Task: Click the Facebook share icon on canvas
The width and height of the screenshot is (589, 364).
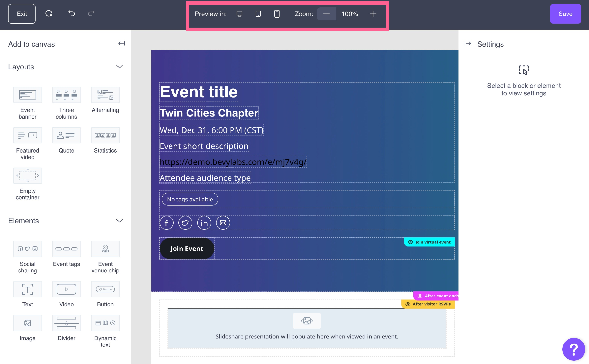Action: pos(167,223)
